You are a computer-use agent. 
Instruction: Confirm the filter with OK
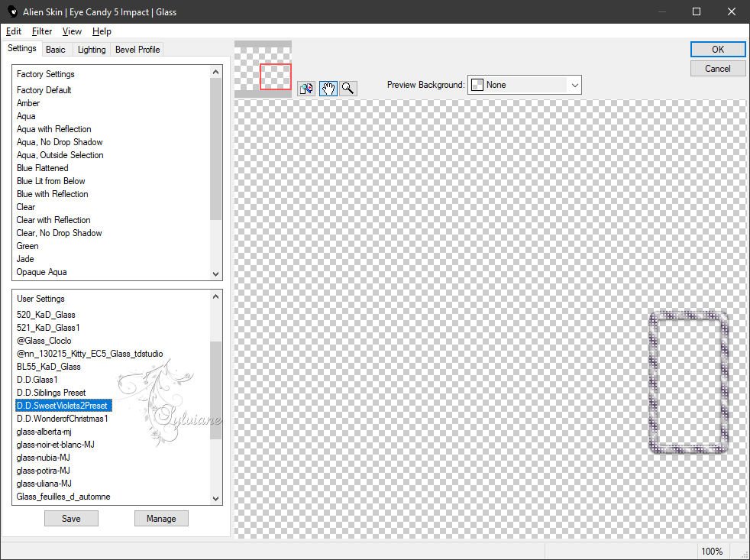[717, 50]
